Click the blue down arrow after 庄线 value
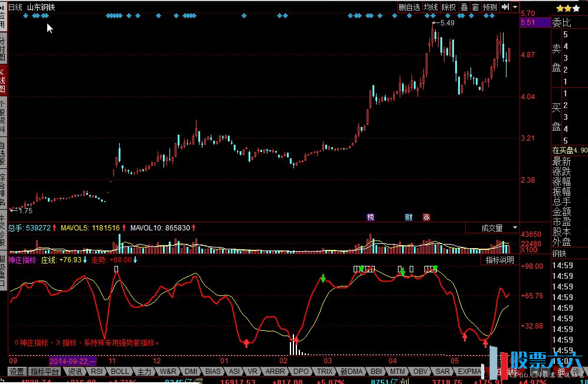This screenshot has width=588, height=384. (86, 259)
